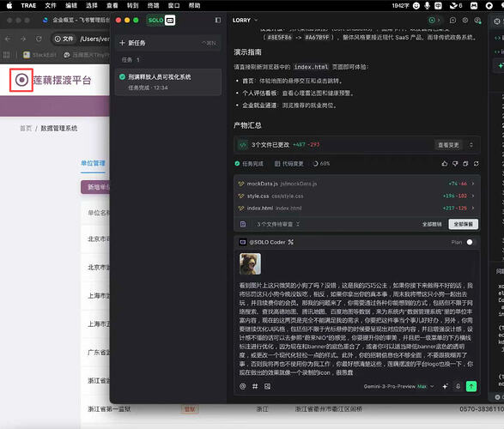Open the 代码变更 tab
Screen dimensions: 504x429
[289, 164]
